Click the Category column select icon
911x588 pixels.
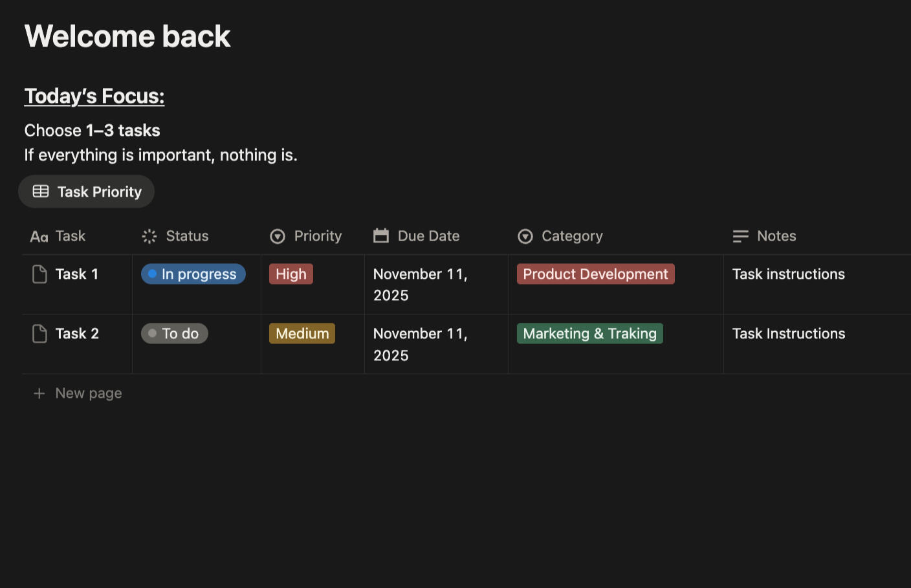[x=525, y=237]
